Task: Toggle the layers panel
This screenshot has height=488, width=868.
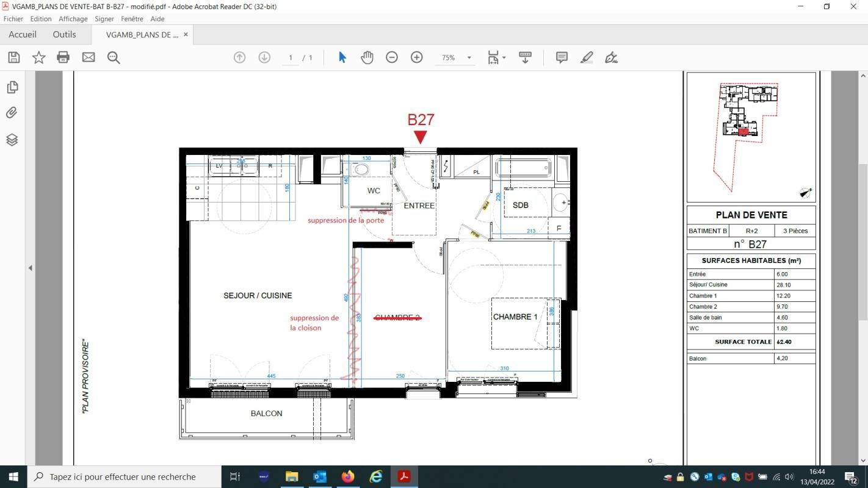Action: point(12,140)
